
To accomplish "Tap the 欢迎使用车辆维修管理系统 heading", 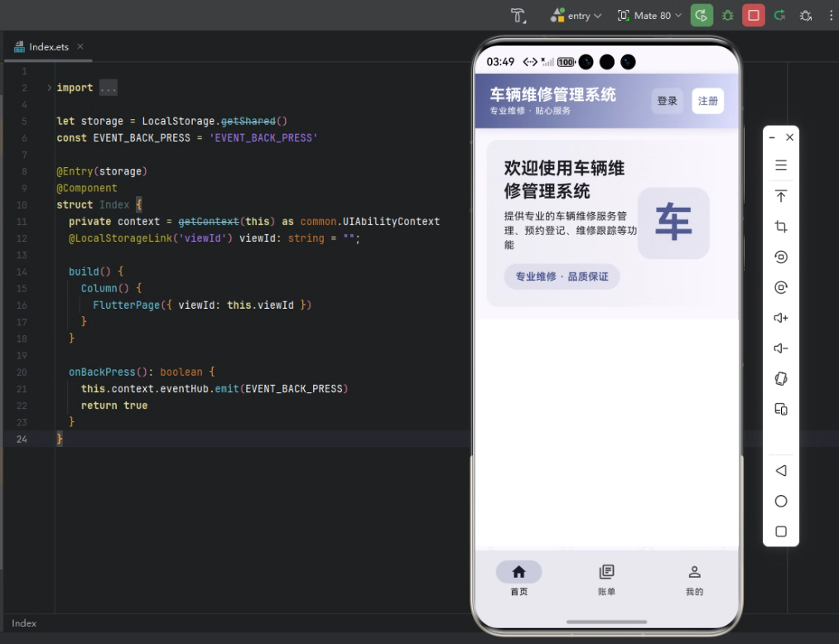I will tap(565, 180).
